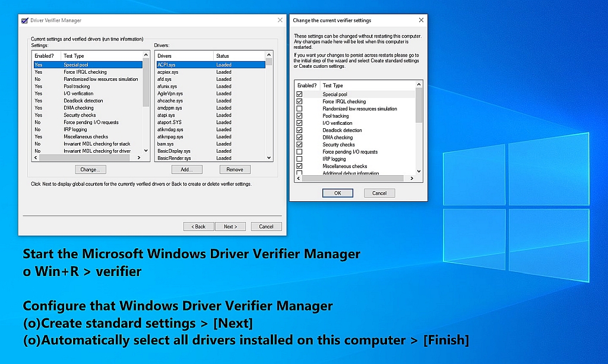Select the atapi.sys driver row
The image size is (608, 364).
click(211, 115)
